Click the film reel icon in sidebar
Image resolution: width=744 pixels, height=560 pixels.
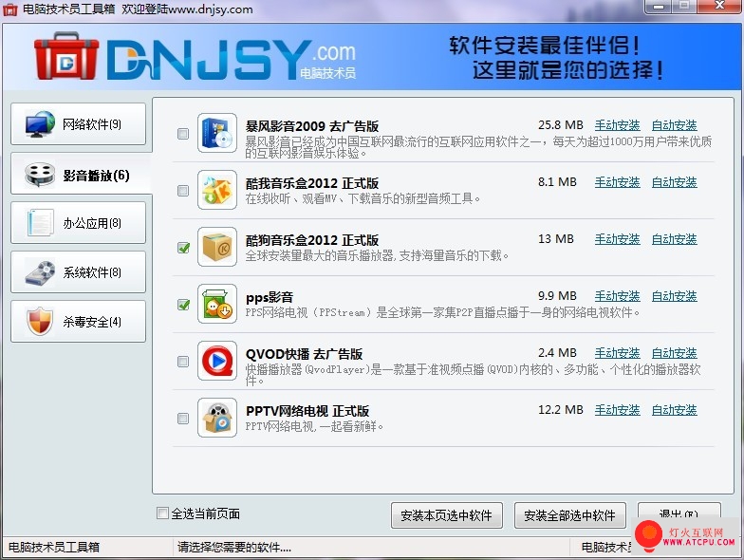coord(40,175)
